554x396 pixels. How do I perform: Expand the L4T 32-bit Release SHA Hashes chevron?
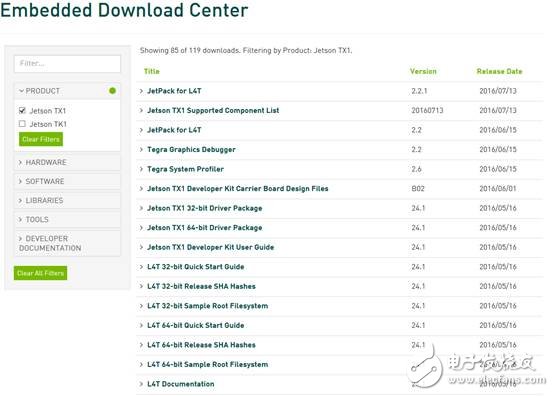point(141,286)
